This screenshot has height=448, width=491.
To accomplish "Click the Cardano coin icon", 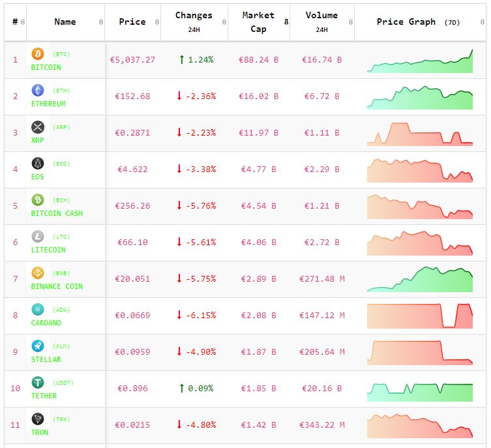I will coord(38,309).
